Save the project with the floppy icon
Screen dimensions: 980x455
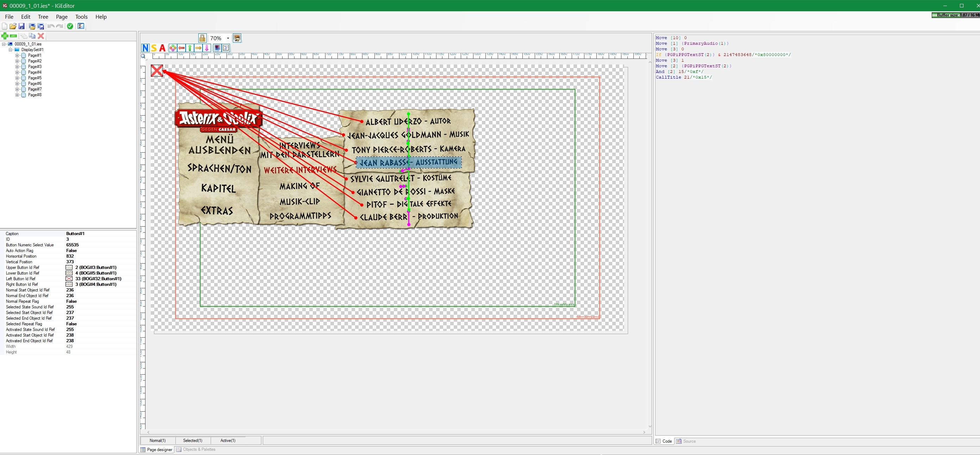pos(22,26)
